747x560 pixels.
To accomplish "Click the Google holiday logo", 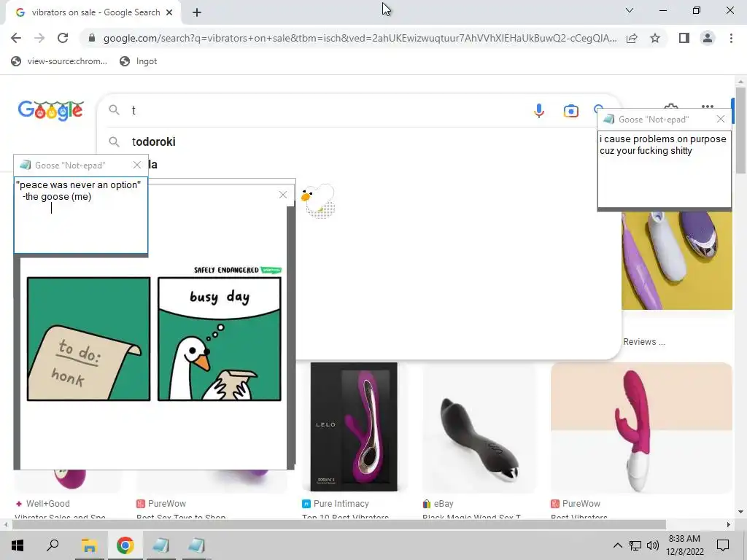I will (50, 111).
